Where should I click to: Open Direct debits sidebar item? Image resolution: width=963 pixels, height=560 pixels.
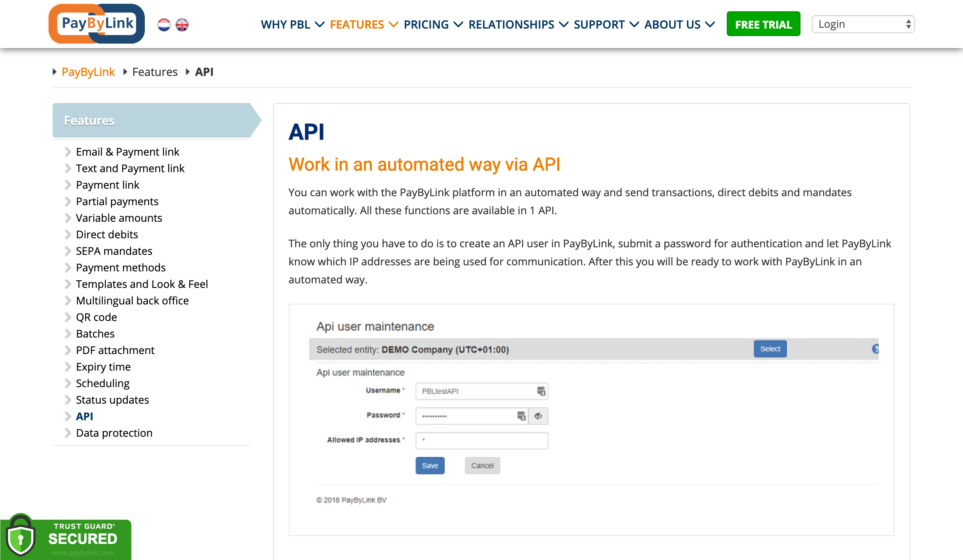click(x=107, y=235)
